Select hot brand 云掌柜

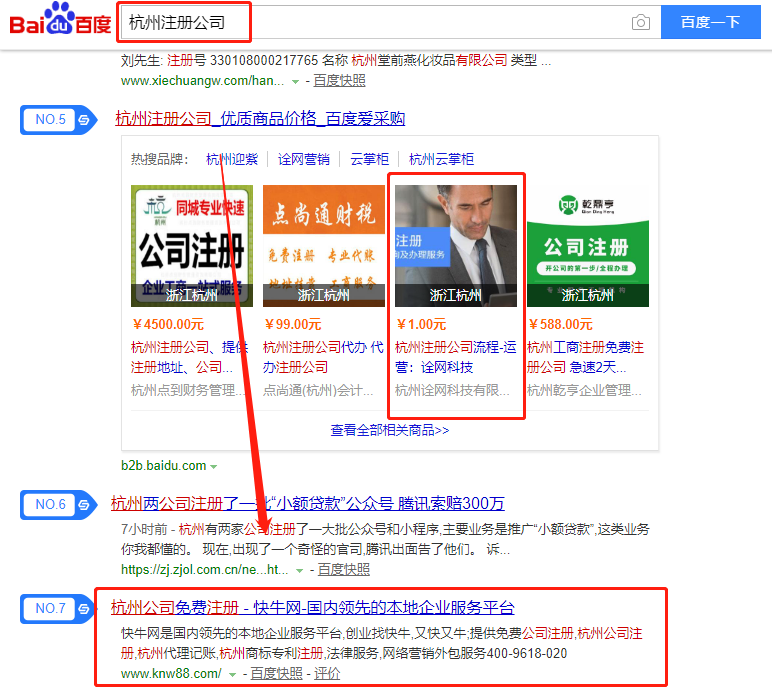click(369, 159)
